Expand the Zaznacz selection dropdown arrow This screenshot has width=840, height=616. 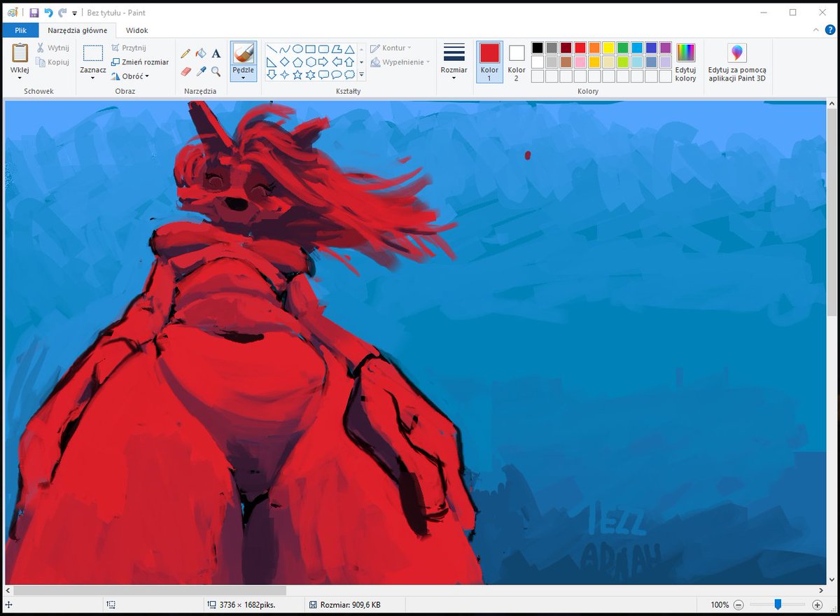[x=92, y=78]
